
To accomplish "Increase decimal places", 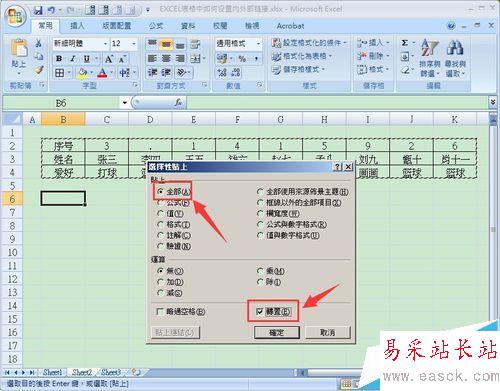I will tap(222, 72).
